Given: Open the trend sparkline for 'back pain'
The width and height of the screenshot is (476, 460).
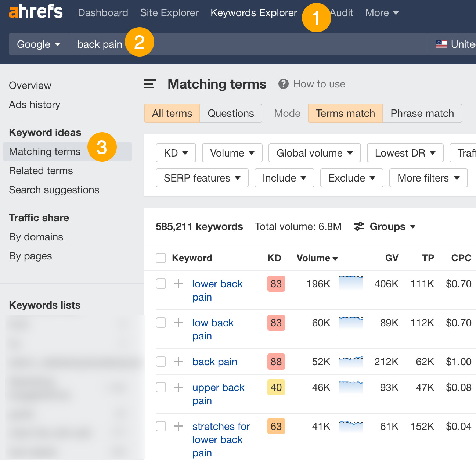Looking at the screenshot, I should [351, 362].
